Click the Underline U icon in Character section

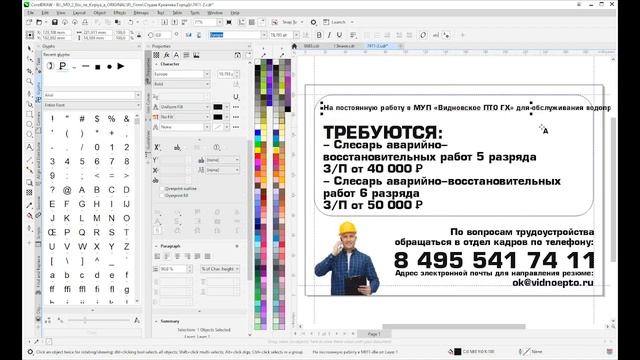pyautogui.click(x=236, y=97)
